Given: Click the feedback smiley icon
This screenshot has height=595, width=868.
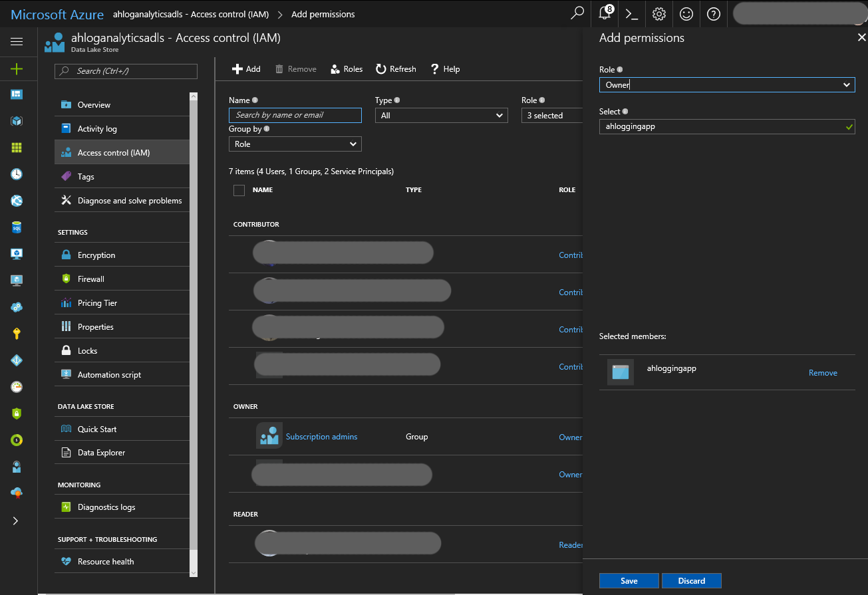Looking at the screenshot, I should (x=686, y=14).
